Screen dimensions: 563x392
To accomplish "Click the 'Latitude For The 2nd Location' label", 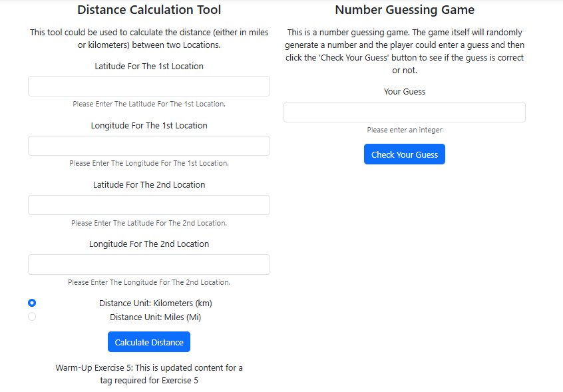I will click(149, 185).
